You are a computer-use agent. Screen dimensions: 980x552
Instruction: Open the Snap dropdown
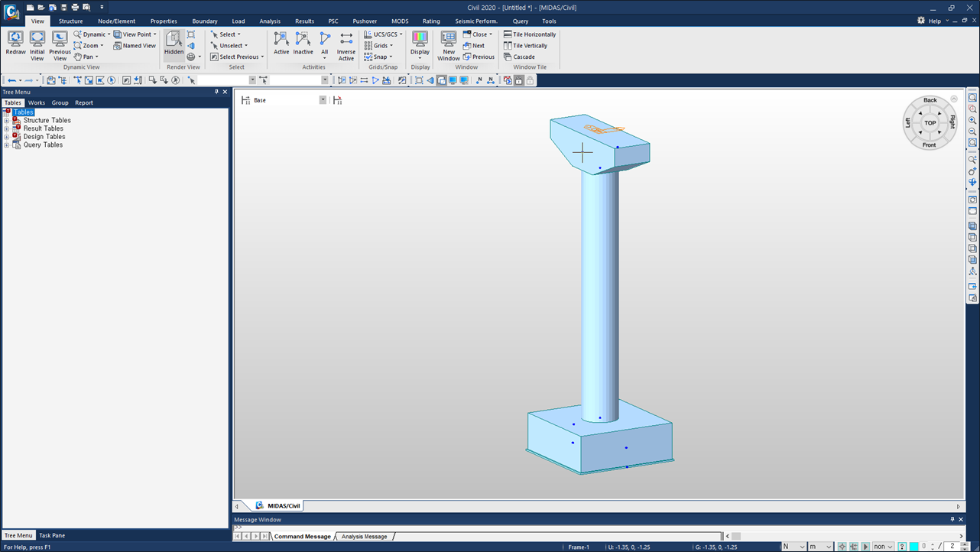click(378, 57)
